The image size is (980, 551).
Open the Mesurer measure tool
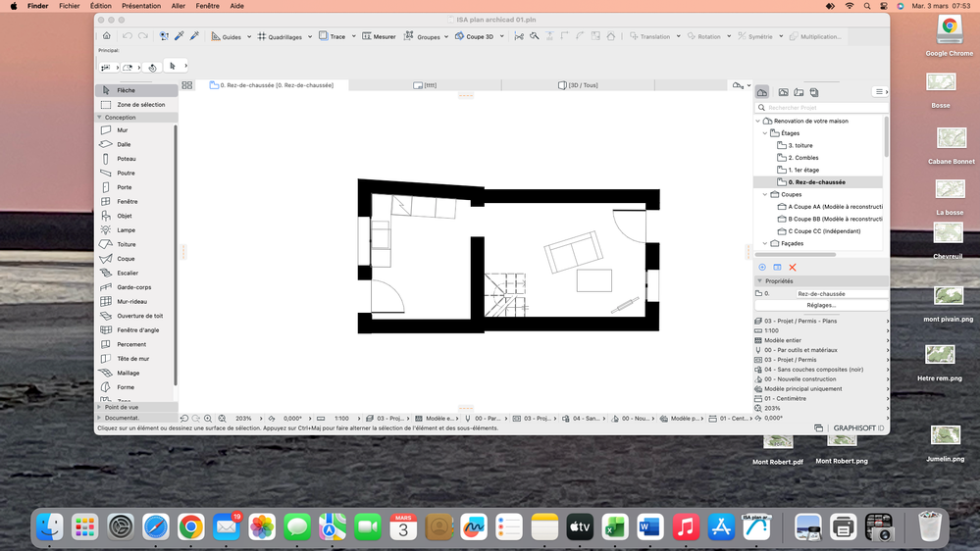379,36
